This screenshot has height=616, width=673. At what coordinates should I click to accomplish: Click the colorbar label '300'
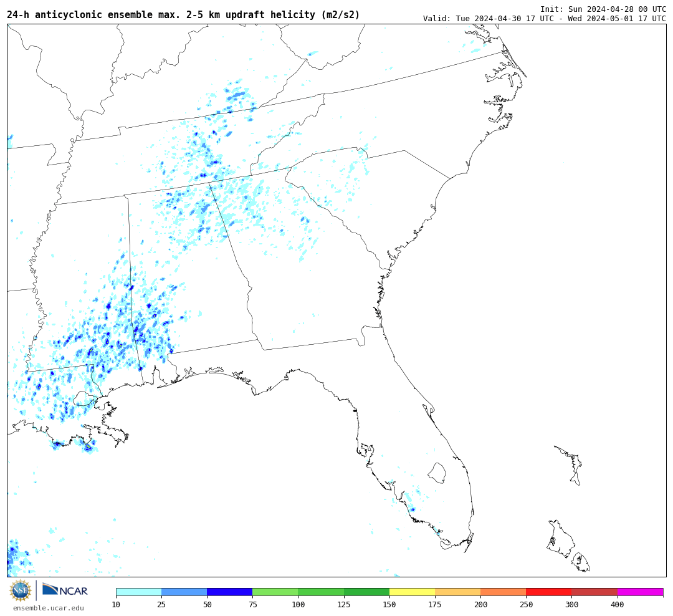click(571, 604)
